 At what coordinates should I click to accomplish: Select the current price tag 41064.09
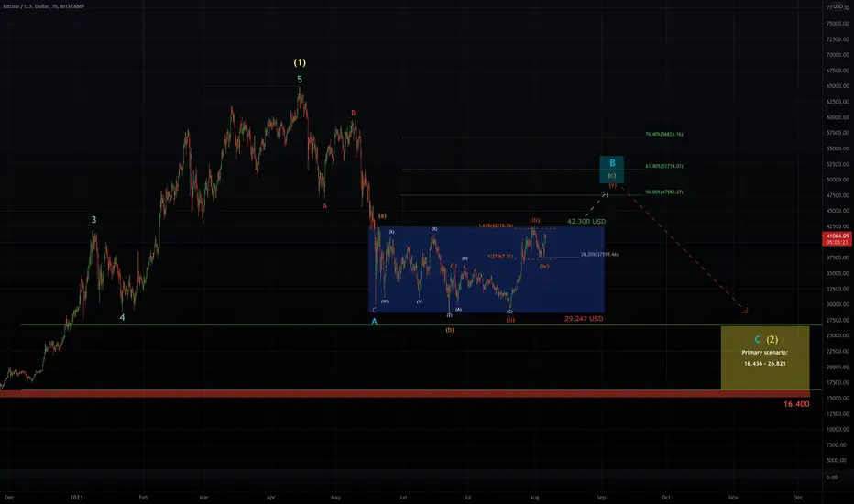coord(838,238)
